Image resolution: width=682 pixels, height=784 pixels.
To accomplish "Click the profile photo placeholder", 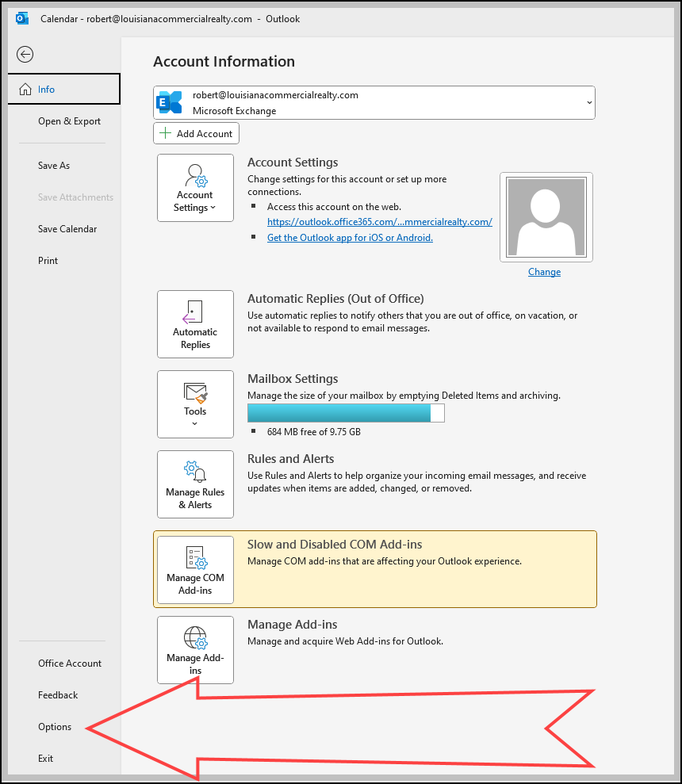I will tap(546, 217).
